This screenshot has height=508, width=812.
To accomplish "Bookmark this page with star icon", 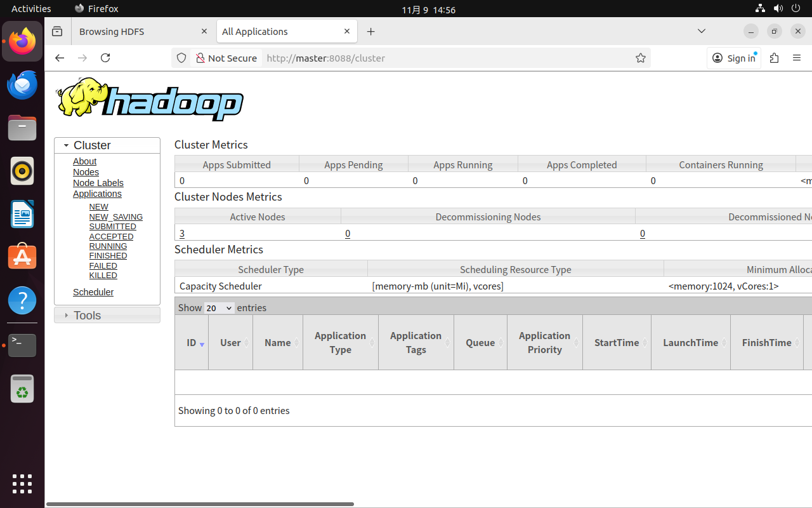I will 641,58.
